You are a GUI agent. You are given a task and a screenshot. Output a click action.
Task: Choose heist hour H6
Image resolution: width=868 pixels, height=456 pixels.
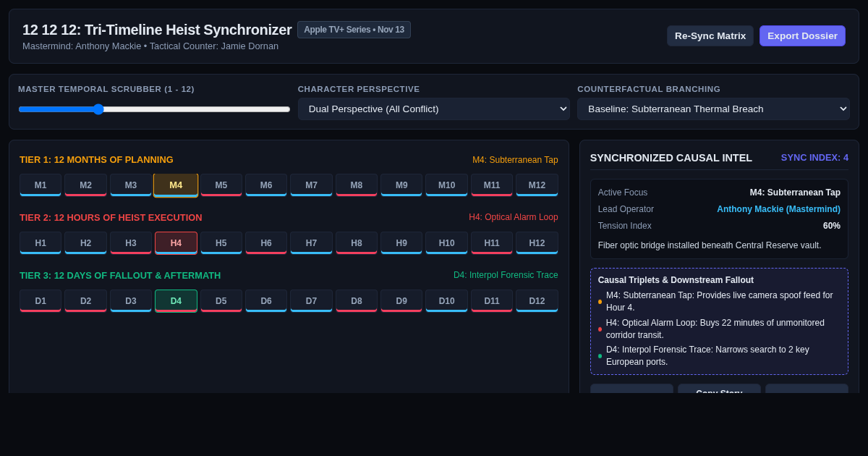tap(266, 243)
